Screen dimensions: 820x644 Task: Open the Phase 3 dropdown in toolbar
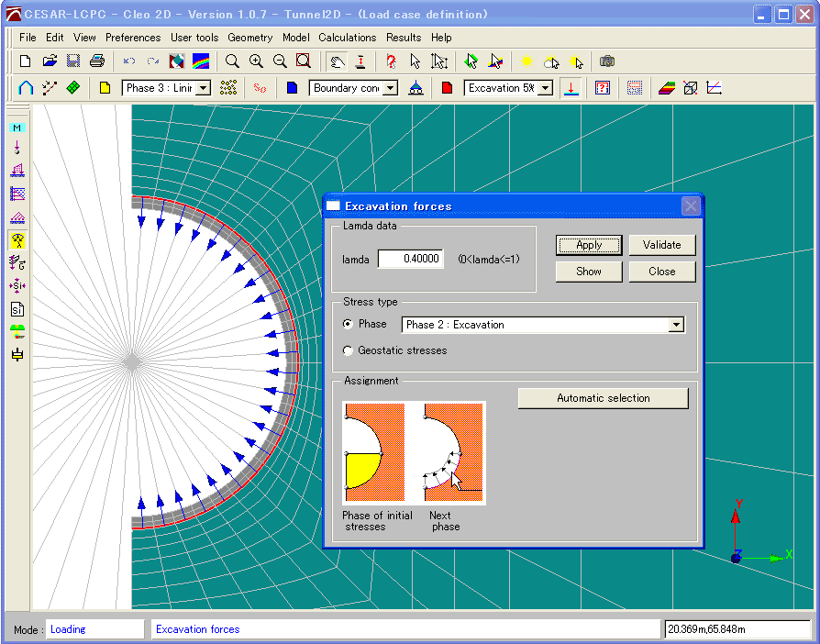point(203,88)
